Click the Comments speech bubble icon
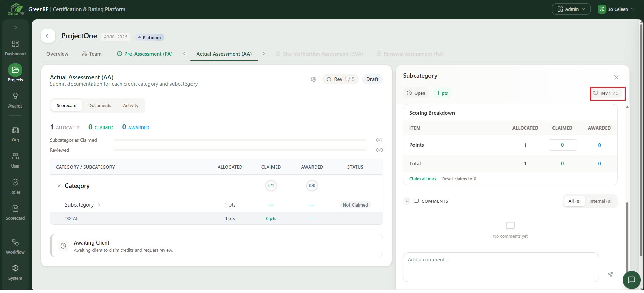This screenshot has width=644, height=293. [416, 201]
